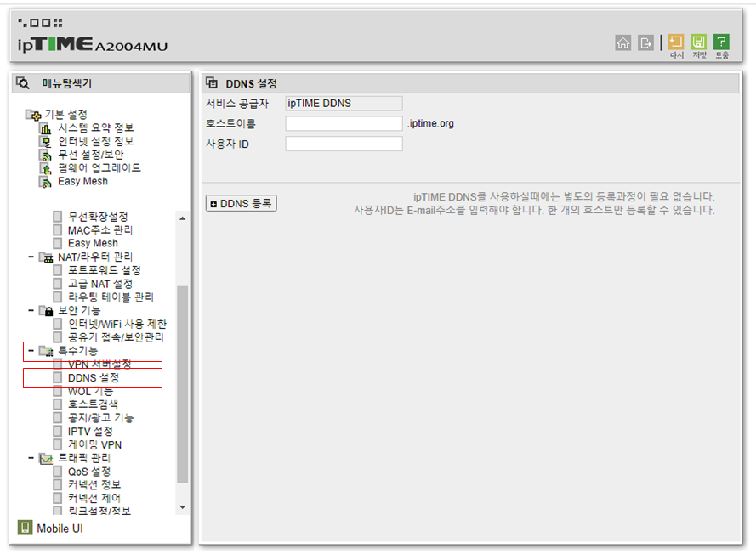The width and height of the screenshot is (756, 554).
Task: Click the menu tree scrollbar thumb
Action: coord(182,384)
